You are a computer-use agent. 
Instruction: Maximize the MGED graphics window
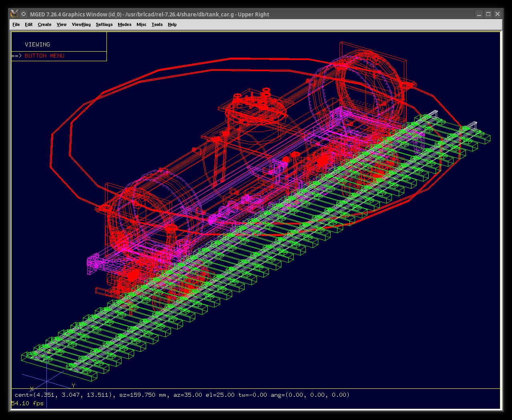pyautogui.click(x=488, y=14)
